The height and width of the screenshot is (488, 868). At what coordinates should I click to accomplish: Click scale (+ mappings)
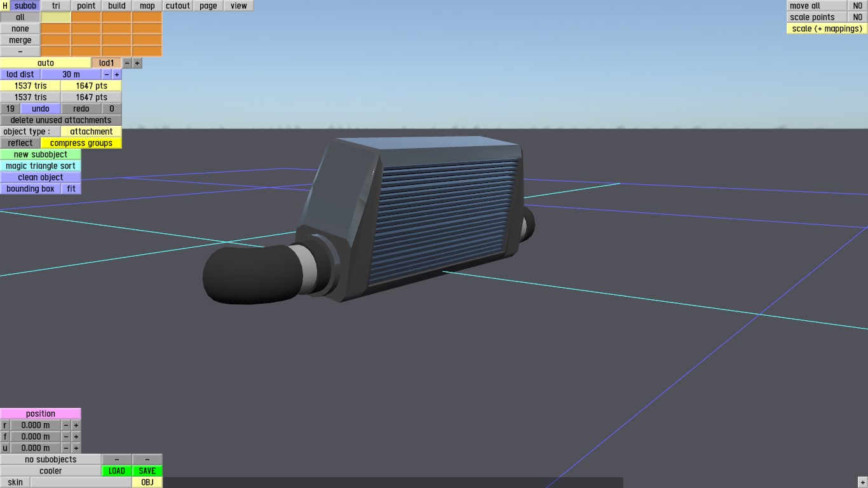(x=827, y=29)
